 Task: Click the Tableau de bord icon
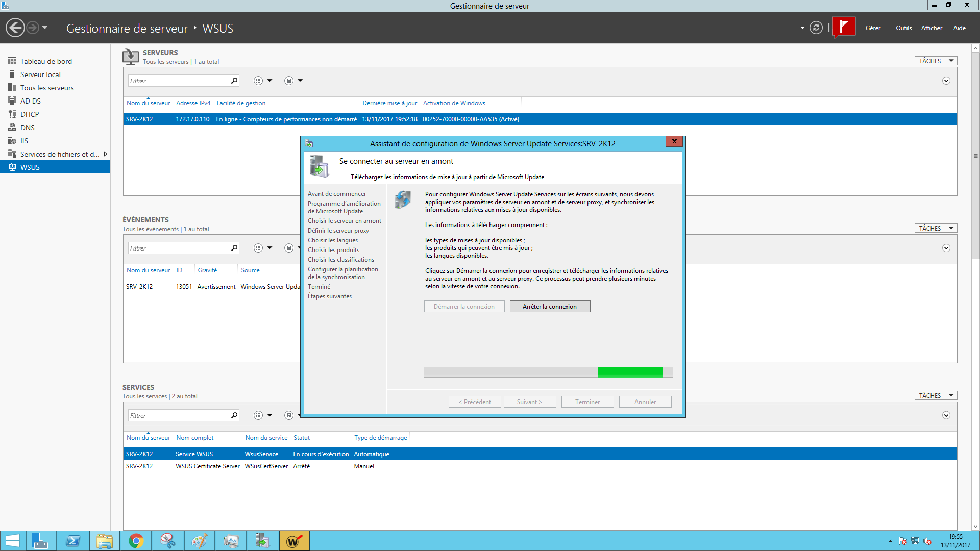12,61
